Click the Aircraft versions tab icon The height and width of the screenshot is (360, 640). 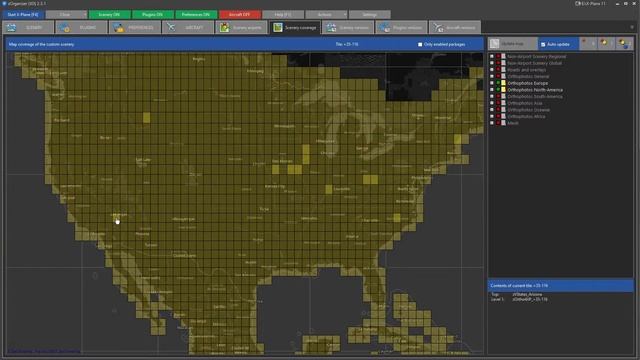438,27
